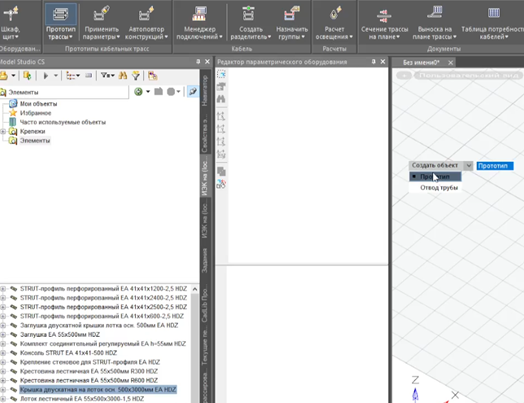Click the play arrow icon in Model Studio toolbar
This screenshot has height=403, width=524.
point(45,76)
